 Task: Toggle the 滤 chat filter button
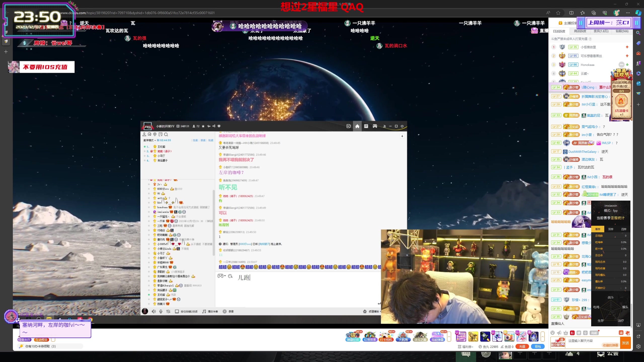[621, 333]
